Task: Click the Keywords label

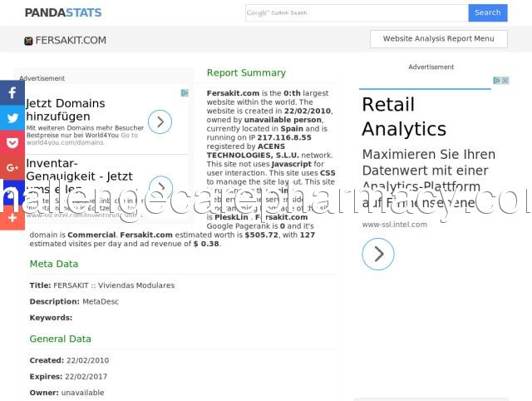Action: (51, 318)
